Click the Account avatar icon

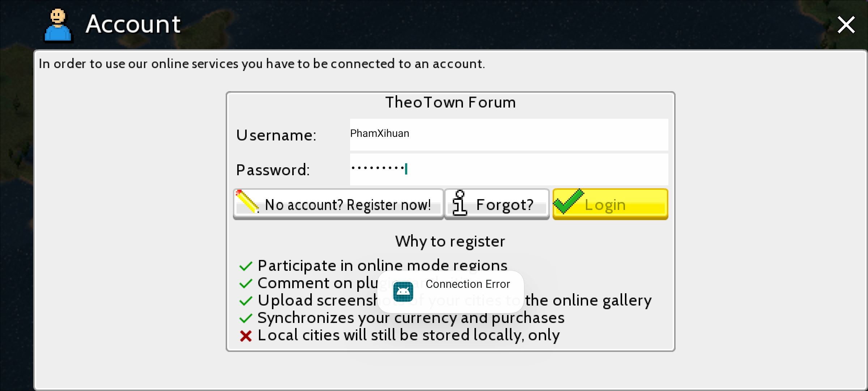point(58,25)
